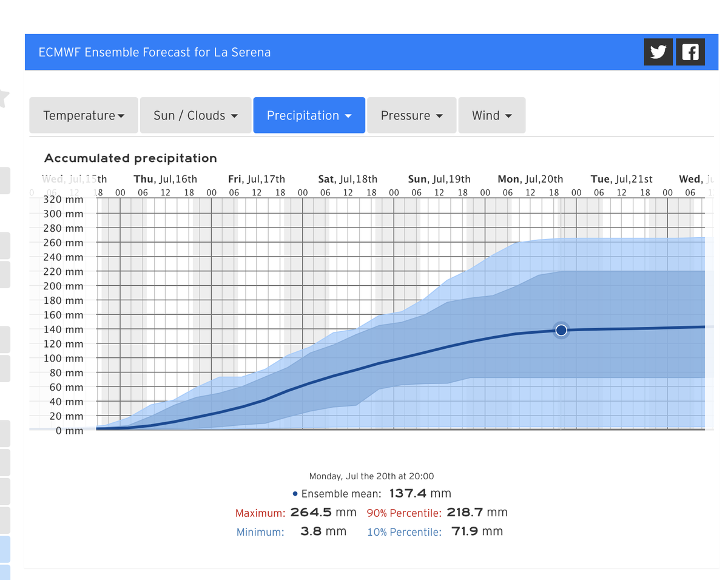Click the Maximum value '264.5 mm'
The width and height of the screenshot is (728, 580).
pos(323,512)
